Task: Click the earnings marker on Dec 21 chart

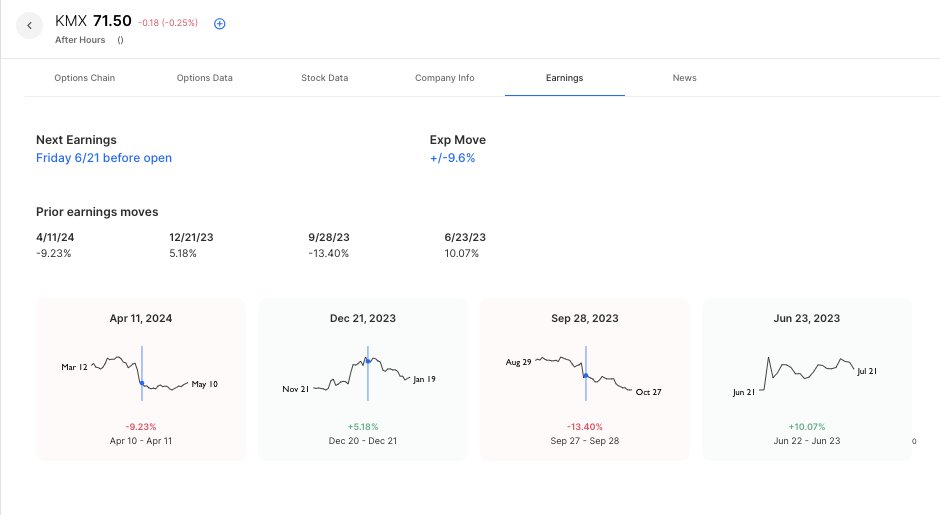Action: 368,360
